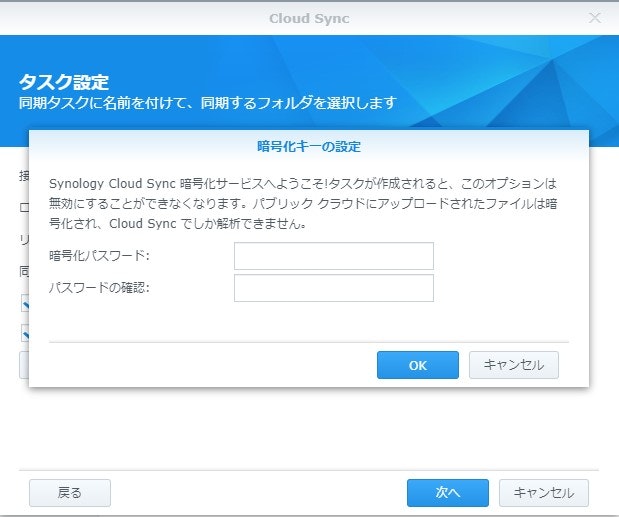
Task: Click the タスク設定 heading
Action: (x=64, y=82)
